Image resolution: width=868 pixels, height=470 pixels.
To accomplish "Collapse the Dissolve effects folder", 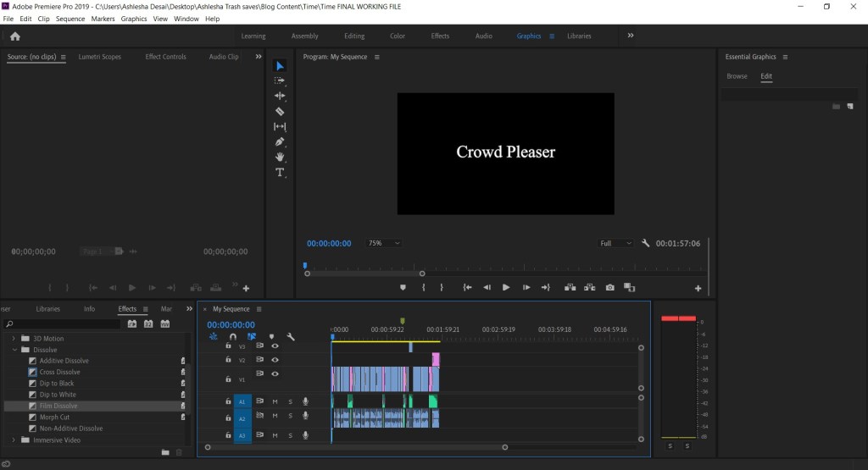I will [x=14, y=350].
